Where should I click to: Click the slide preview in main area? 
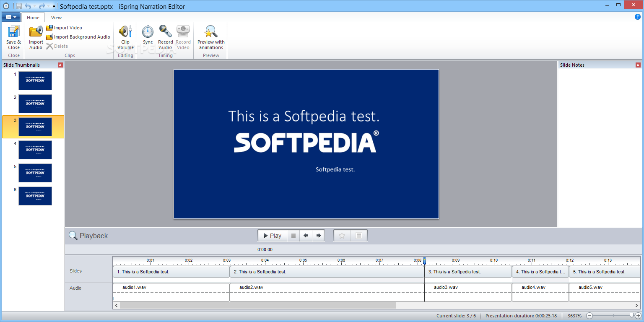coord(306,144)
